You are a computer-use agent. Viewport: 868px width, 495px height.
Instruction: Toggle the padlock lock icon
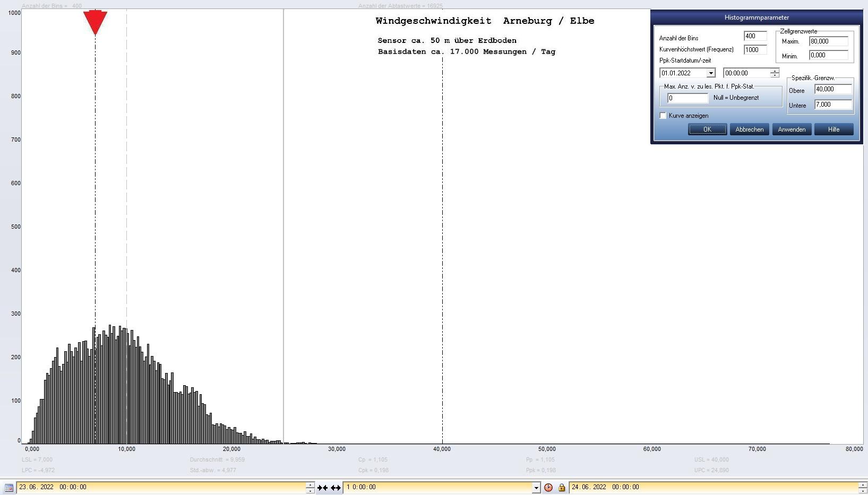point(561,488)
